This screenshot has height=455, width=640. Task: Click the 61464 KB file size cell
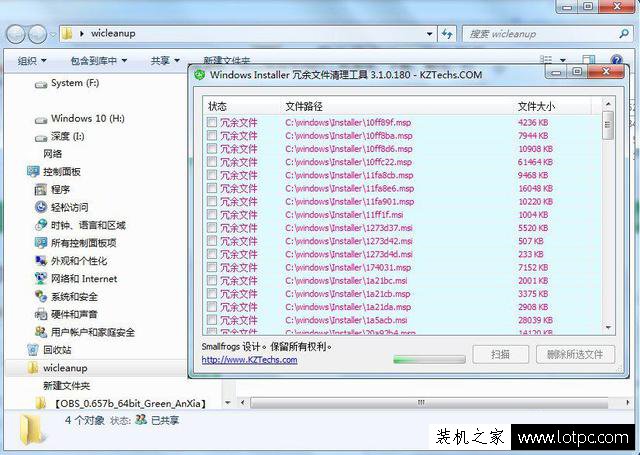tap(535, 162)
